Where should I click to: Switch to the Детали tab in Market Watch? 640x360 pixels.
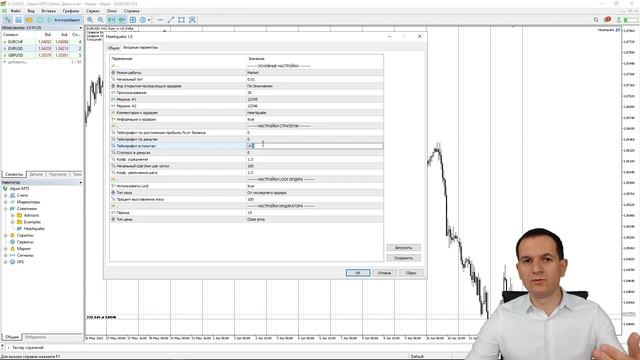coord(36,174)
